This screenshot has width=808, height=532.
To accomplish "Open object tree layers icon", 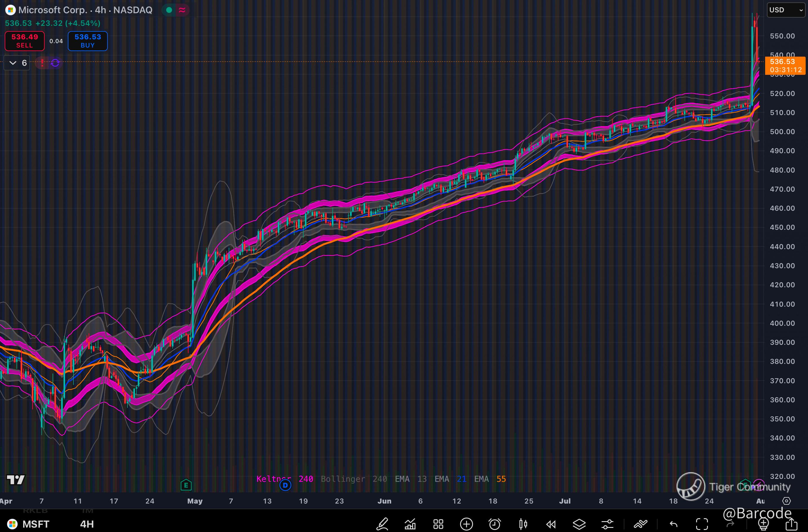I will pos(579,524).
